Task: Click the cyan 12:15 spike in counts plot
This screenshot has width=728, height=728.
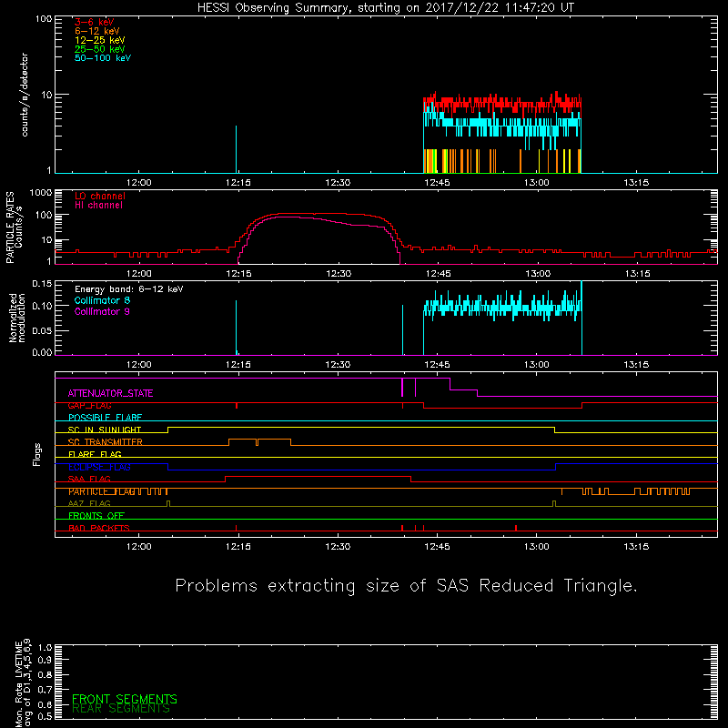Action: [x=236, y=149]
